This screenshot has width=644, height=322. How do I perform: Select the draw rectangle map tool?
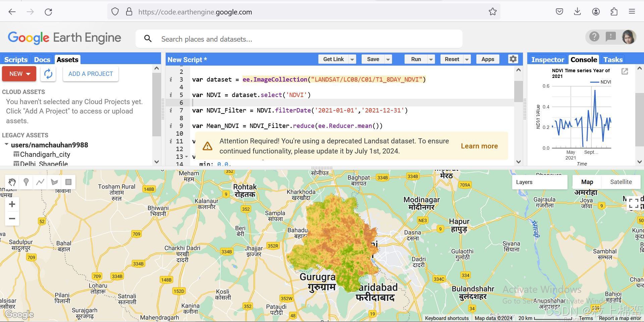pos(68,182)
